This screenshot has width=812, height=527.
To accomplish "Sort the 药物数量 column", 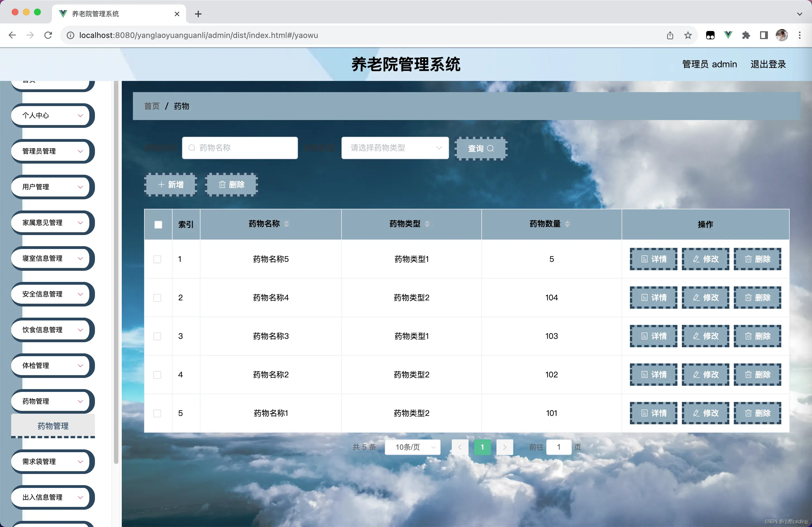I will (567, 224).
